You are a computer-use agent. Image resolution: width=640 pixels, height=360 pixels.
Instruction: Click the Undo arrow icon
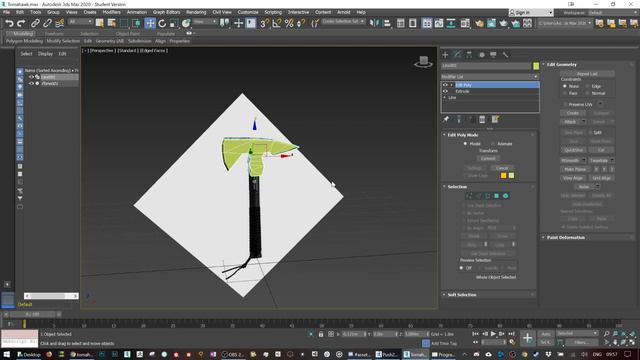(x=9, y=23)
